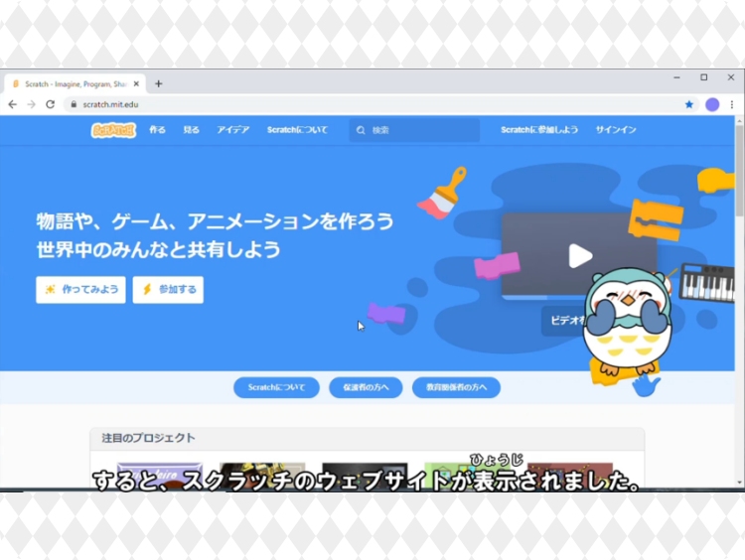Open the Chrome three-dot menu
The image size is (745, 560).
732,104
